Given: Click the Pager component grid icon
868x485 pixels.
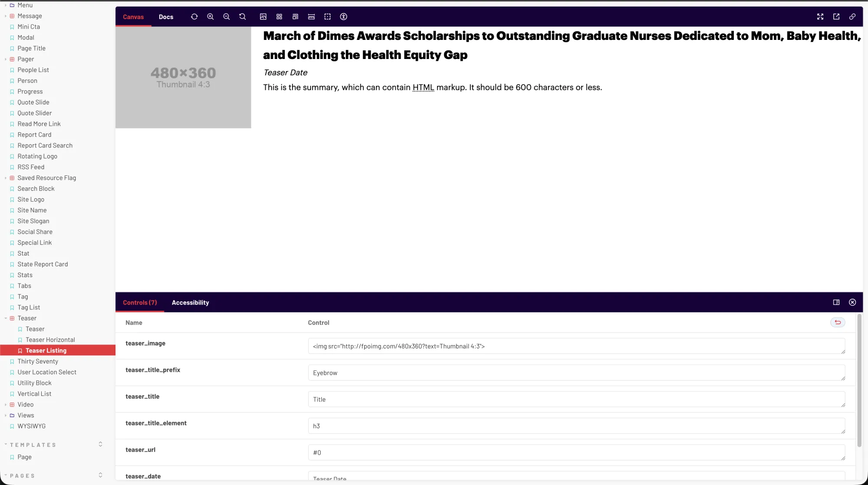Looking at the screenshot, I should pos(12,59).
